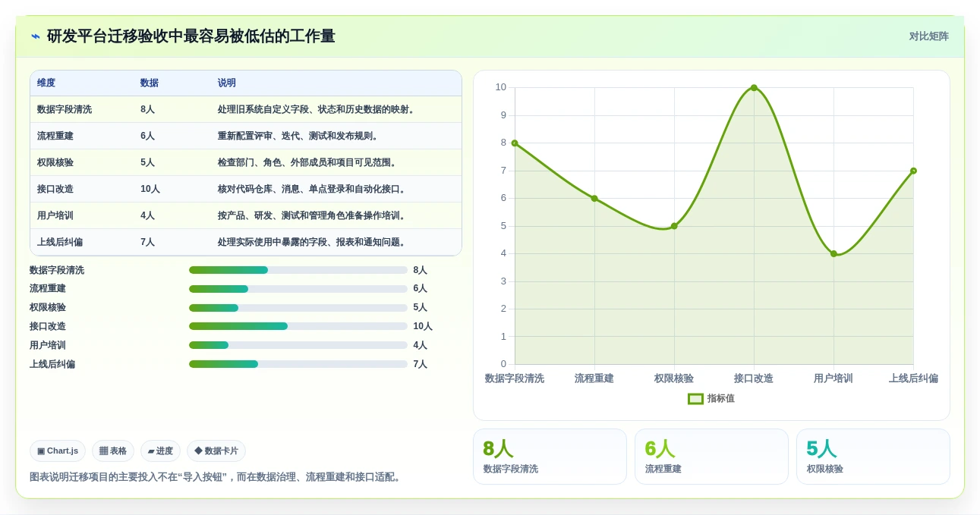The width and height of the screenshot is (980, 515).
Task: Click the chart data point for 用户培训
Action: click(833, 254)
